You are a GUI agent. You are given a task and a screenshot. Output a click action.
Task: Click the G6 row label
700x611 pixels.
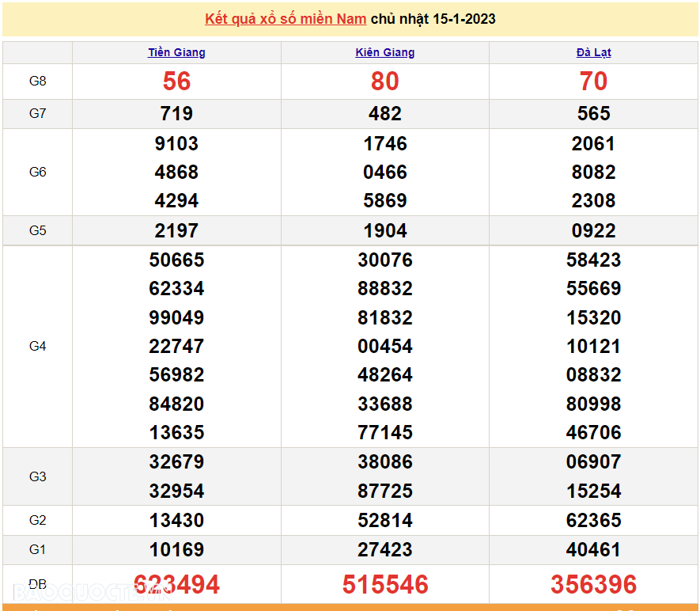click(37, 172)
